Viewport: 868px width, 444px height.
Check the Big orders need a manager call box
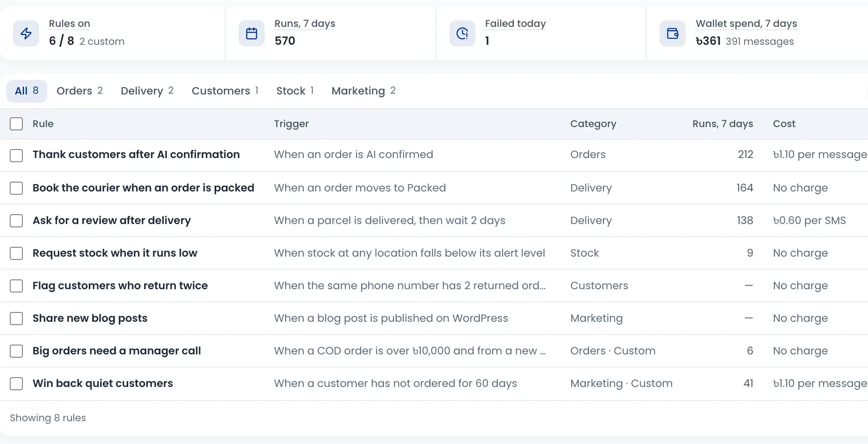click(16, 351)
